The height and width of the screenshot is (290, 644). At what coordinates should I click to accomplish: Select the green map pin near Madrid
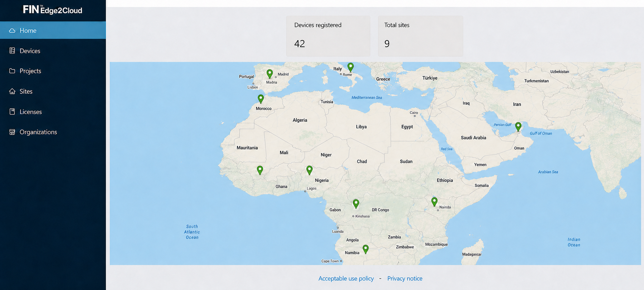(270, 74)
